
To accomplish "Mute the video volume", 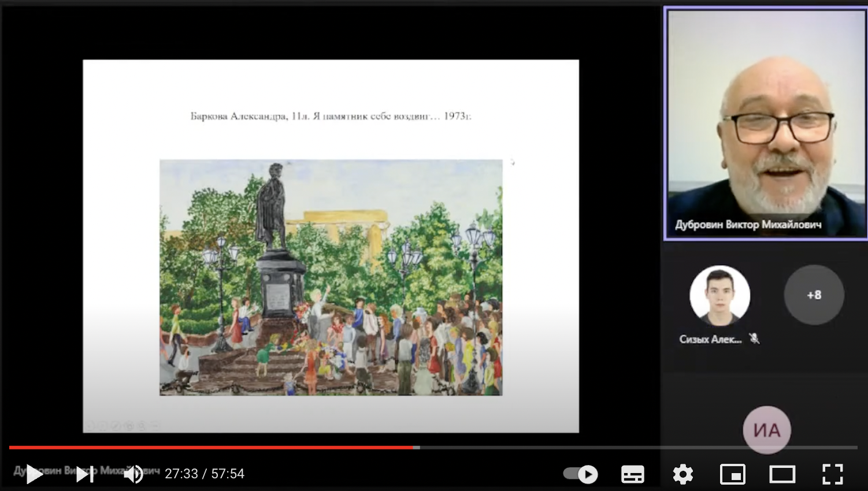I will point(133,474).
